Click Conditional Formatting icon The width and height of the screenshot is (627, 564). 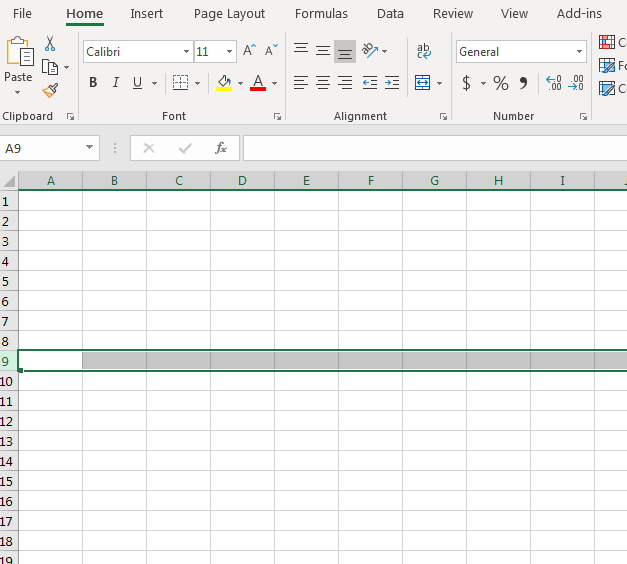pos(607,42)
